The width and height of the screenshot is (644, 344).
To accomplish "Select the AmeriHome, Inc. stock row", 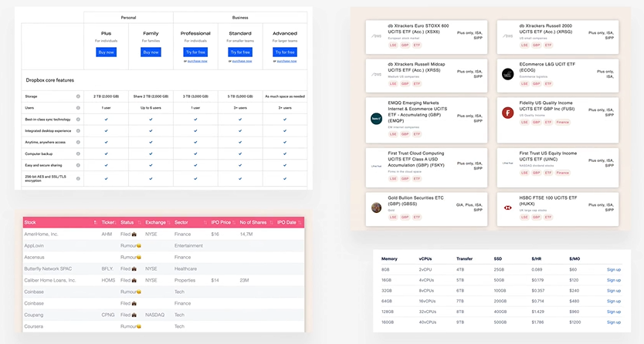I will [164, 234].
